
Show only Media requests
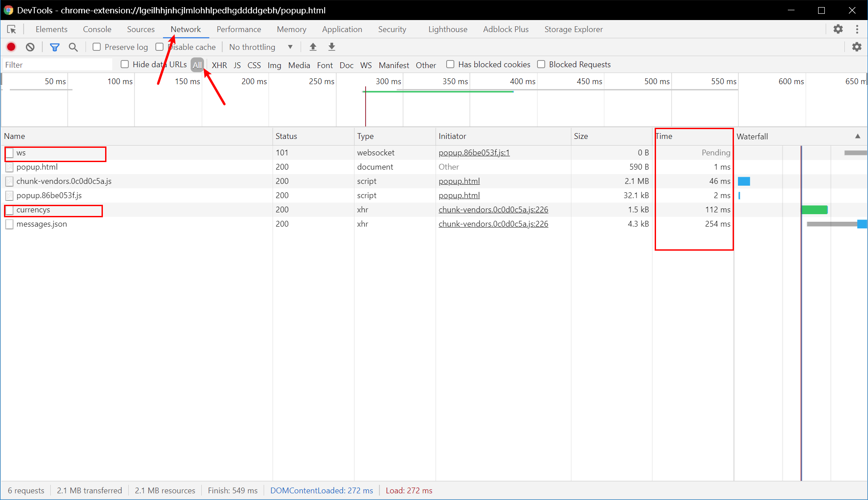click(x=299, y=65)
